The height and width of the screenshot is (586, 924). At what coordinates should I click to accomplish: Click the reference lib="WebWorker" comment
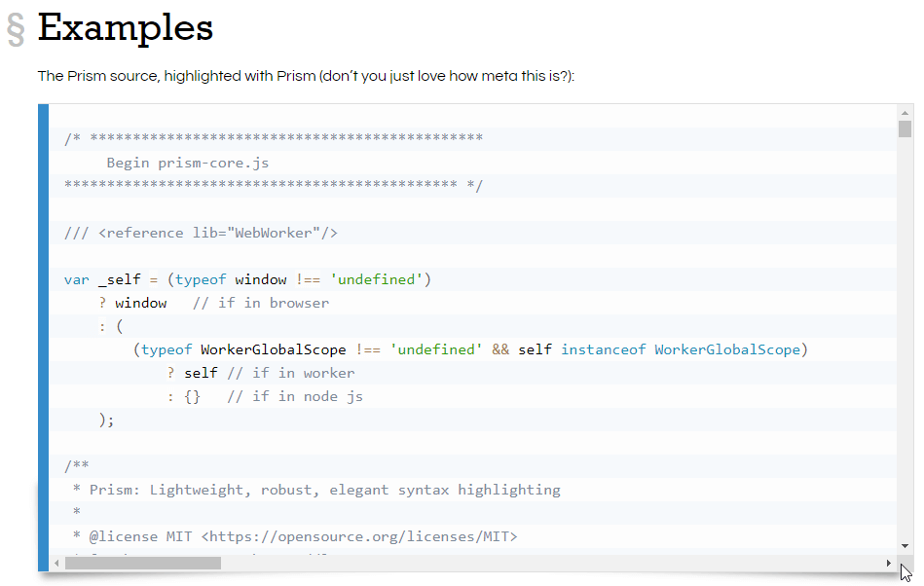201,233
